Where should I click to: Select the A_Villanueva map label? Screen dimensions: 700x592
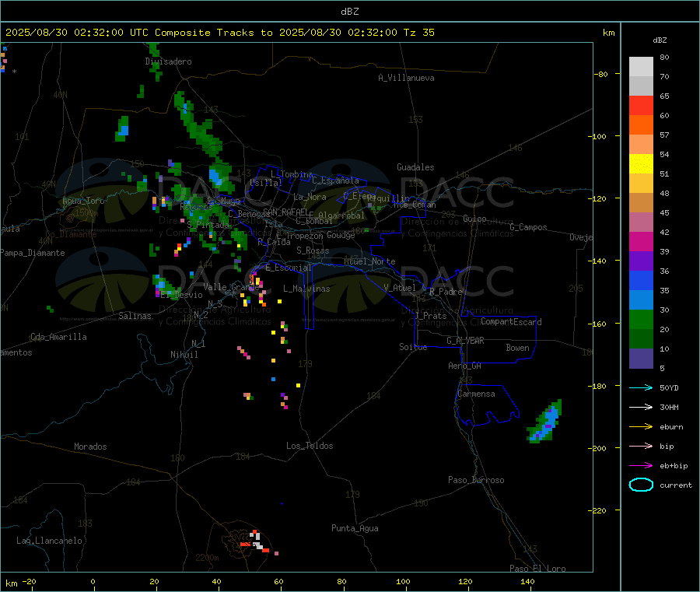pos(406,78)
